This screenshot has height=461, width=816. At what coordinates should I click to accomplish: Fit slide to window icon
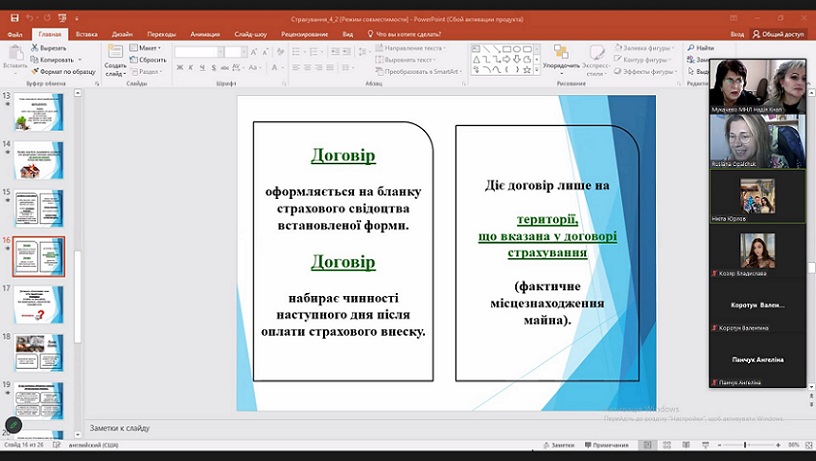coord(809,445)
